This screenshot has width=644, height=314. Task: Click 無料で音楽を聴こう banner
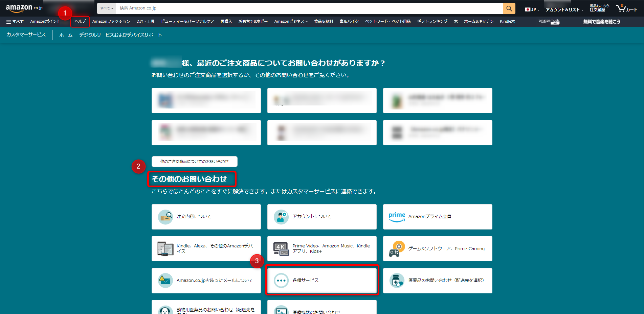602,22
